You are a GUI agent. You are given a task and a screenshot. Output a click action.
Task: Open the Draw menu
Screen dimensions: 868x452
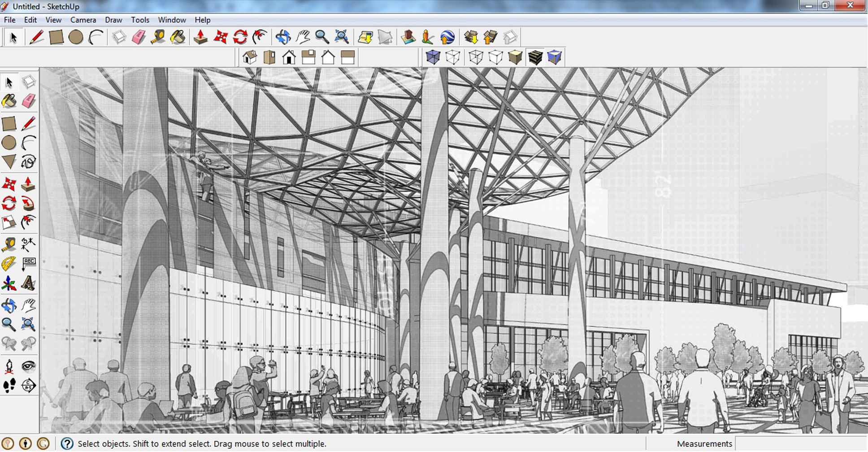113,20
